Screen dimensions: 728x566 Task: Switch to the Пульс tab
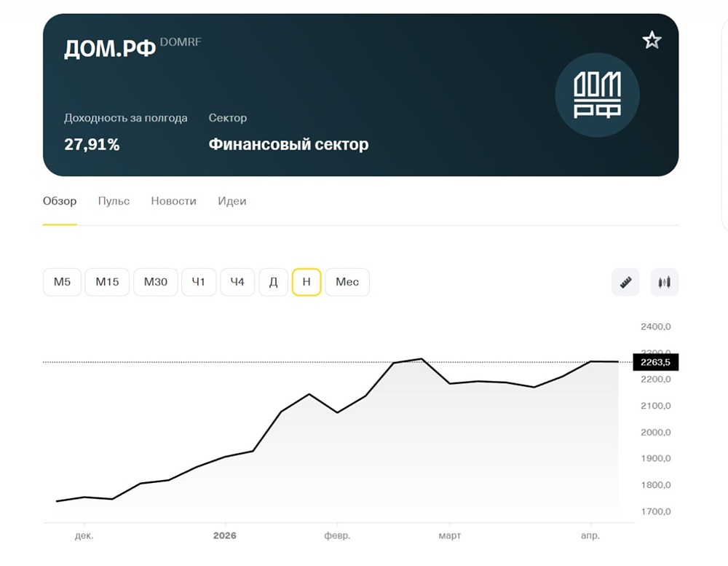tap(113, 201)
